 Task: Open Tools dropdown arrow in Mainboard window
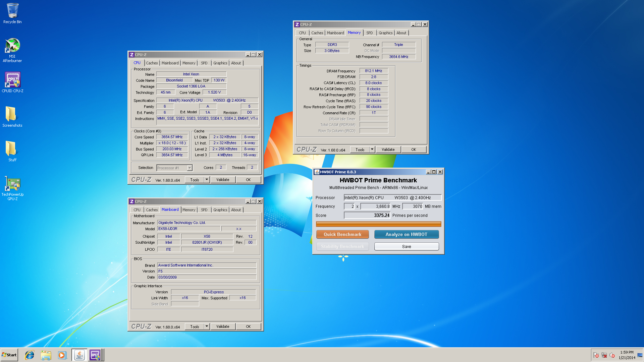click(207, 326)
